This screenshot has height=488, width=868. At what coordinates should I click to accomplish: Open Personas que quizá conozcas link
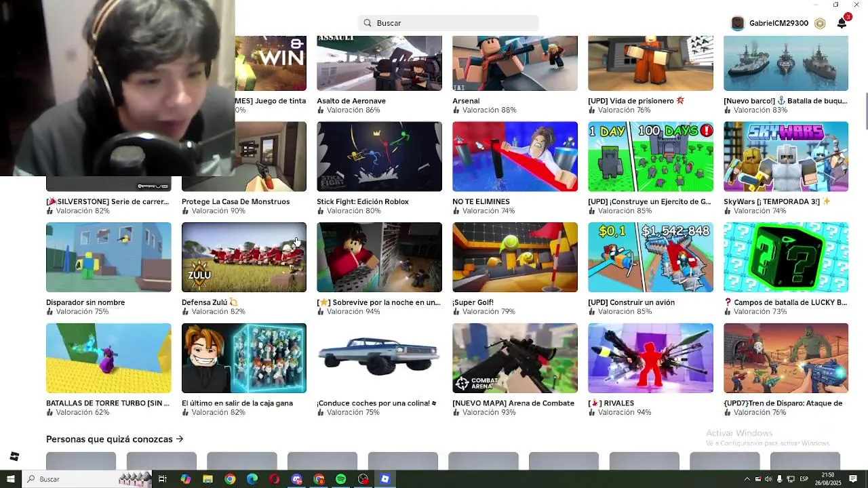pyautogui.click(x=115, y=439)
